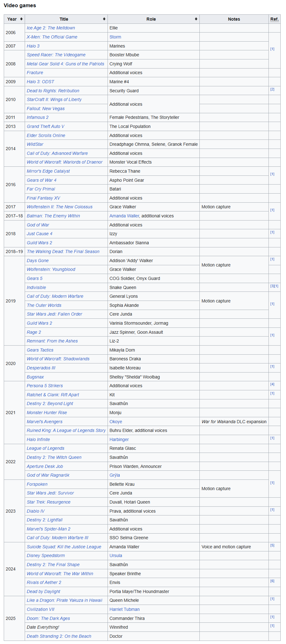Image resolution: width=286 pixels, height=644 pixels.
Task: Click the Storm role link
Action: [x=115, y=37]
